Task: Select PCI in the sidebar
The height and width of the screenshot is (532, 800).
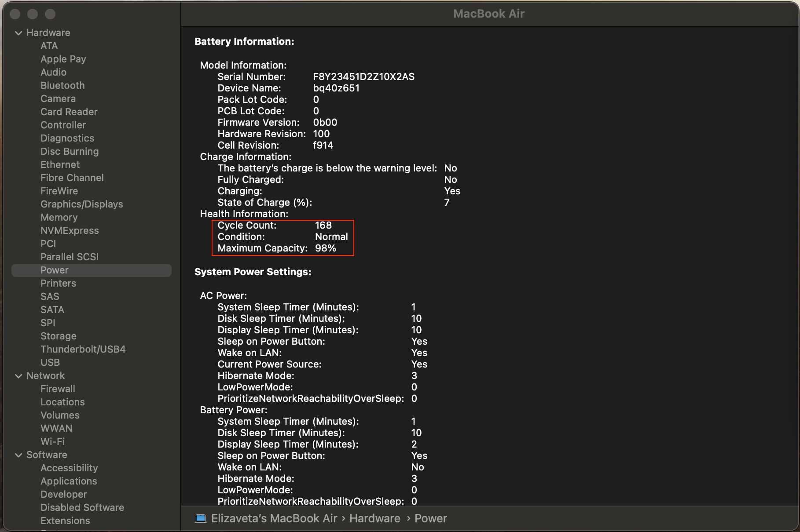Action: click(x=48, y=244)
